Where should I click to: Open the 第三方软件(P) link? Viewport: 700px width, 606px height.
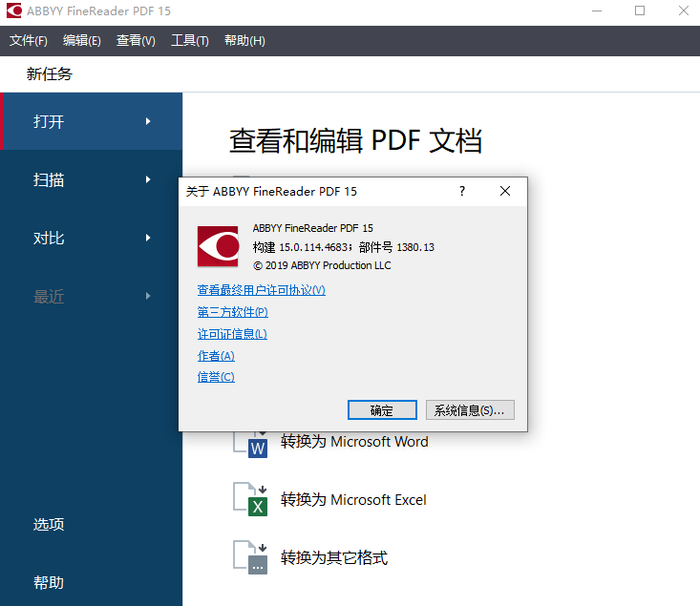[233, 312]
